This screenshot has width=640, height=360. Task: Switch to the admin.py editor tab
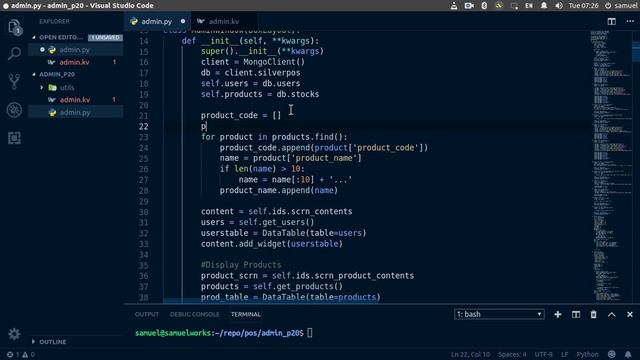point(157,21)
